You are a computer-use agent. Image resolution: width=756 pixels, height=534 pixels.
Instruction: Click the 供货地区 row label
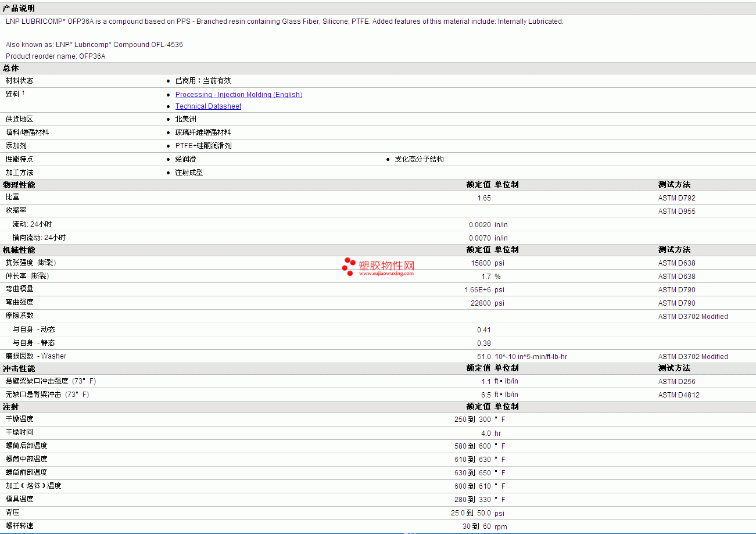pyautogui.click(x=20, y=119)
